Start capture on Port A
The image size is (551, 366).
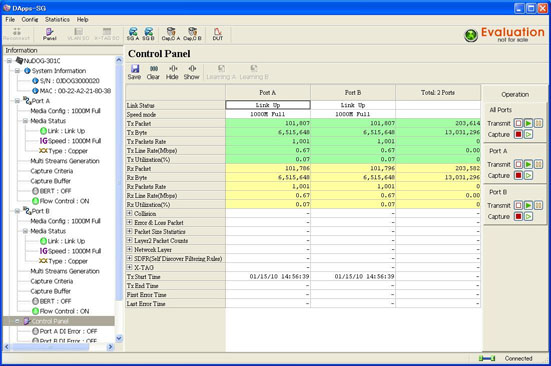click(529, 175)
